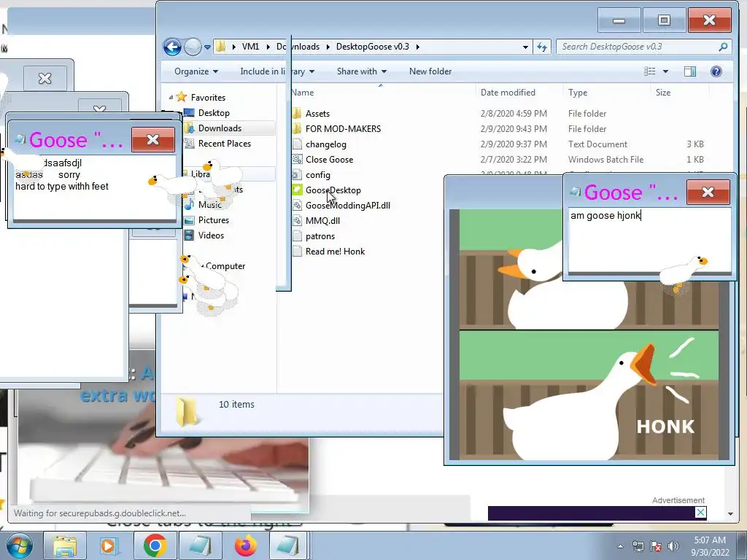The image size is (747, 560).
Task: Select the patrons file icon
Action: click(x=297, y=236)
